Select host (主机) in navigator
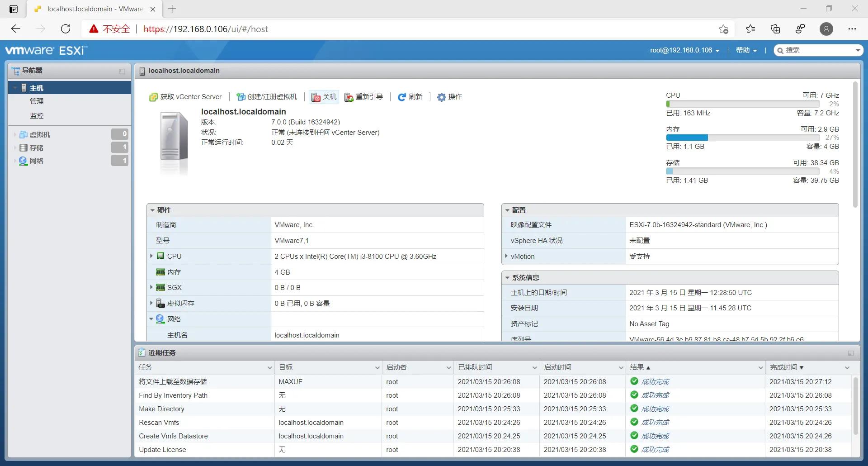Viewport: 868px width, 466px height. (70, 88)
